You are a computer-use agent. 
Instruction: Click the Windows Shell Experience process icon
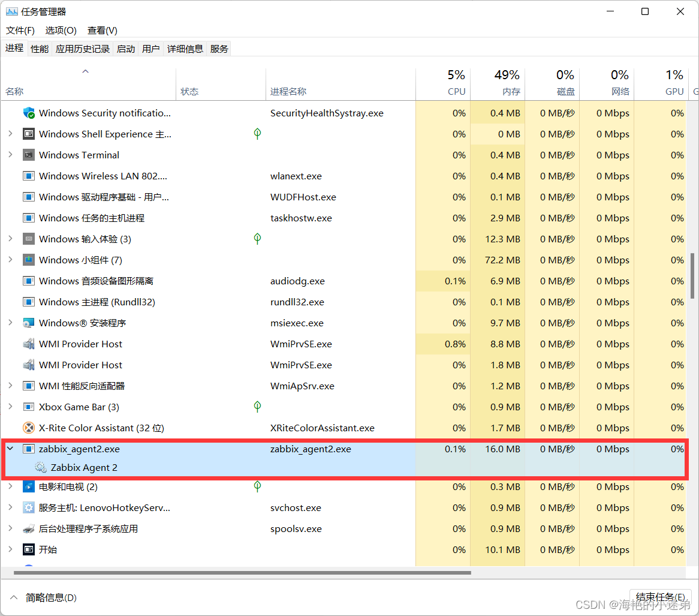click(29, 134)
